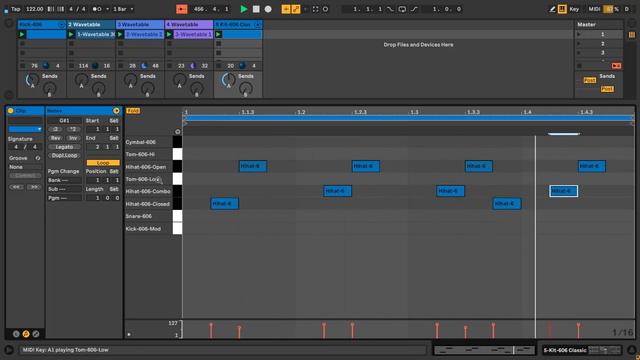Toggle the Computer MIDI Keyboard icon
Image resolution: width=640 pixels, height=360 pixels.
tap(562, 9)
